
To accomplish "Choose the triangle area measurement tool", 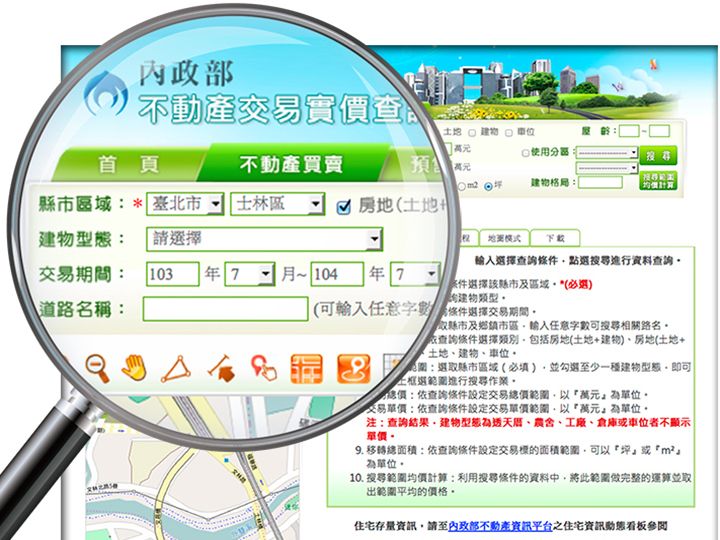I will (x=177, y=368).
